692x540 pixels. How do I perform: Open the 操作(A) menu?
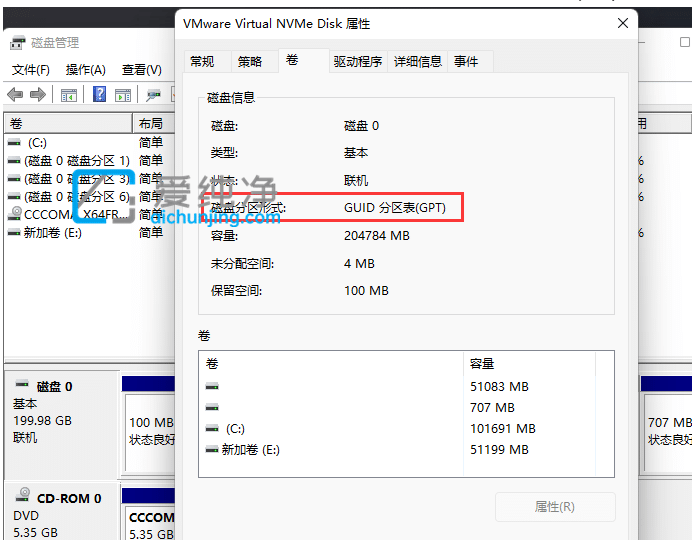[86, 70]
